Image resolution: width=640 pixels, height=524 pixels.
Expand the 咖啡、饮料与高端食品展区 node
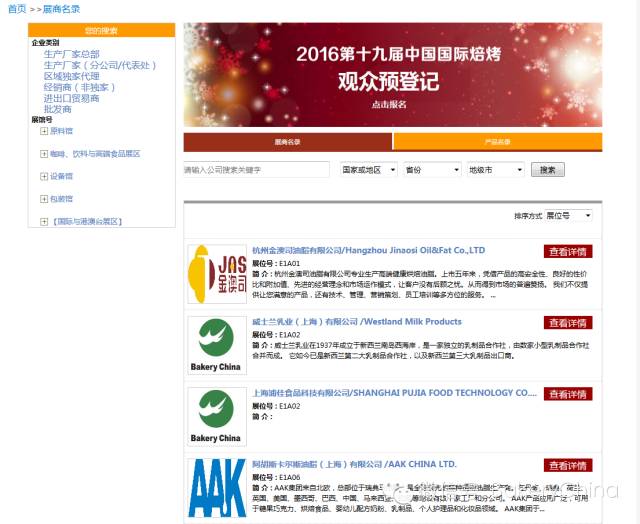pyautogui.click(x=44, y=154)
